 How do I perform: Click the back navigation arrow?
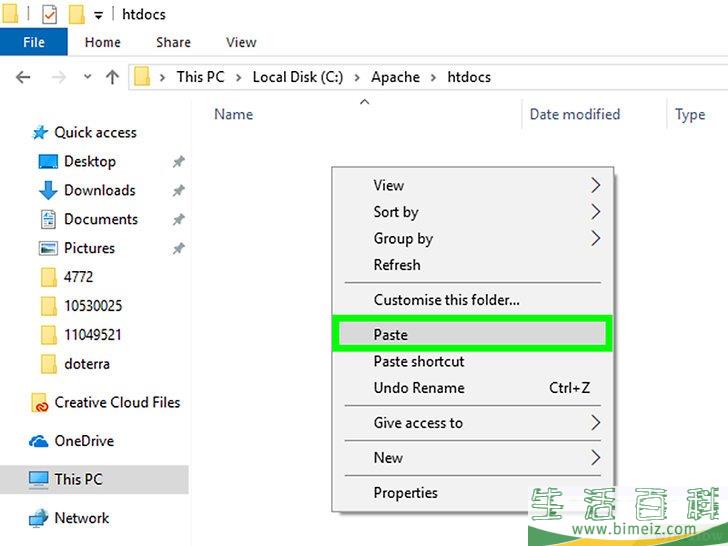(23, 77)
